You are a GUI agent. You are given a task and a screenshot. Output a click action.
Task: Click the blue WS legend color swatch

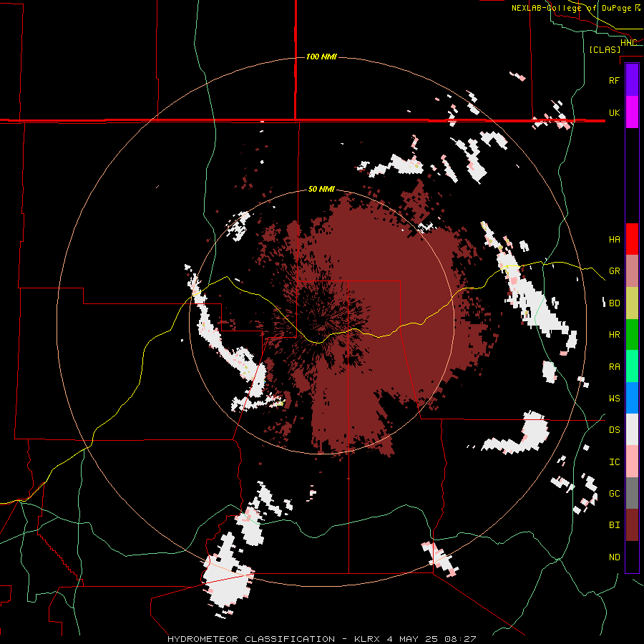632,398
